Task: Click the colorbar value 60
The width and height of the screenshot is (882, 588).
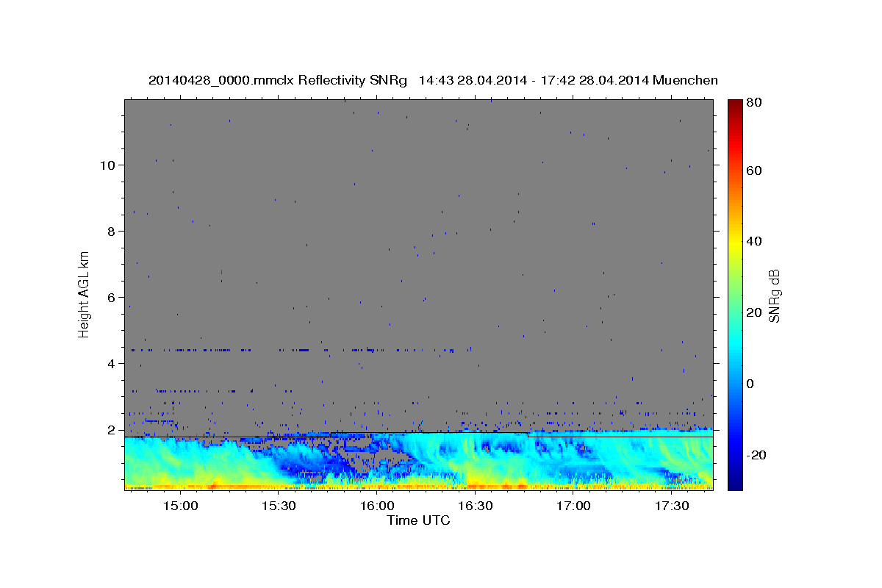Action: pos(753,171)
